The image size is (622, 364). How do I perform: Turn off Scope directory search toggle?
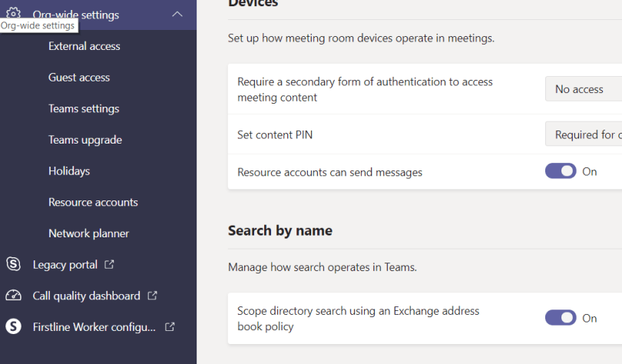click(x=561, y=317)
